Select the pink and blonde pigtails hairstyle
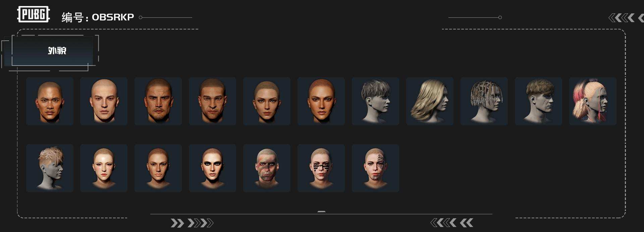Image resolution: width=644 pixels, height=232 pixels. 593,101
